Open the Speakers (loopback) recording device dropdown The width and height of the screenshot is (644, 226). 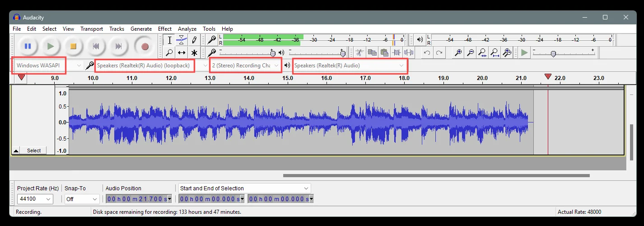[152, 66]
